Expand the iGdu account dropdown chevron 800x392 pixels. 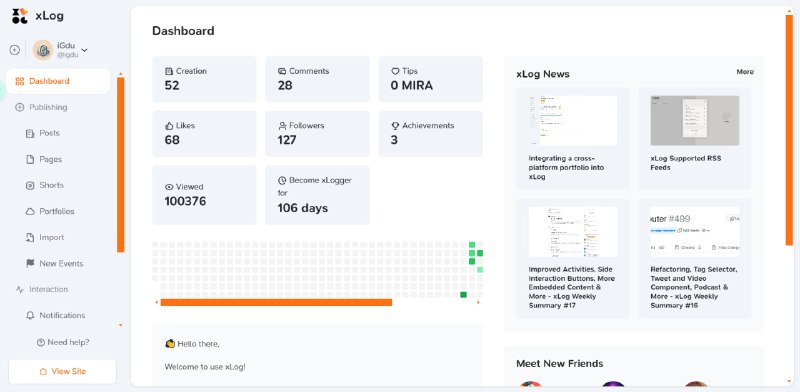(x=85, y=50)
